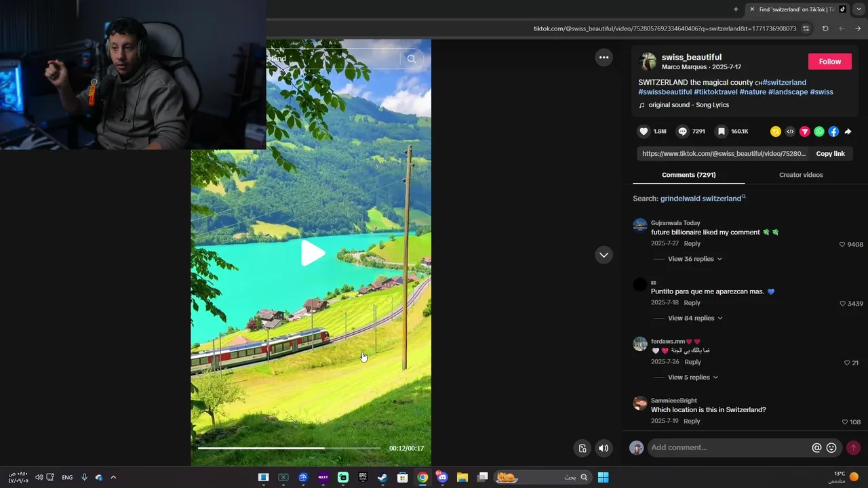The width and height of the screenshot is (868, 488).
Task: Click swiss_beautiful username text
Action: point(692,57)
